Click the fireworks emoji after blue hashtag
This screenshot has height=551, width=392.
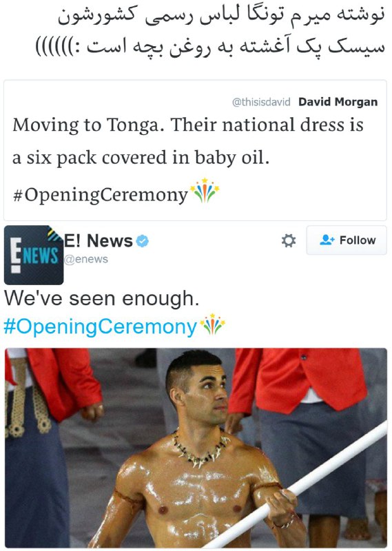tap(212, 324)
